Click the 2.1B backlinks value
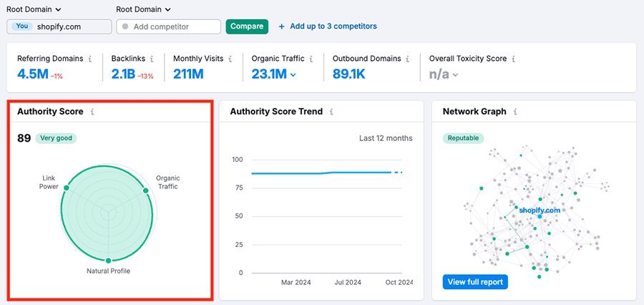Image resolution: width=644 pixels, height=305 pixels. [x=123, y=74]
